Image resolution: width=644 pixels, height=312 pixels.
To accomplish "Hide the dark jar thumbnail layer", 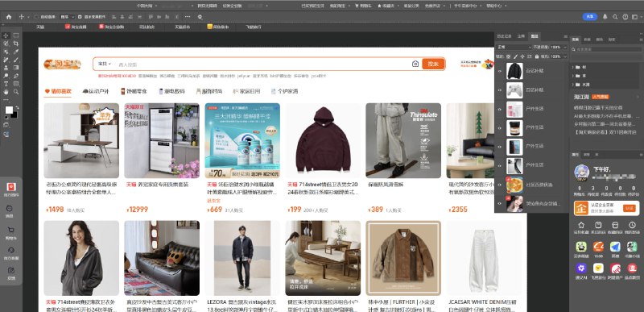I will (500, 127).
